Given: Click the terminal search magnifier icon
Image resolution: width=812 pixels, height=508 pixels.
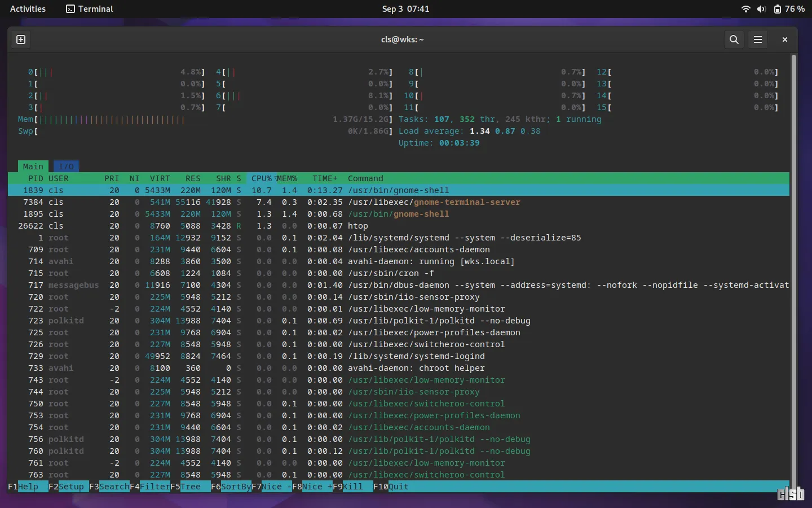Looking at the screenshot, I should pos(734,40).
